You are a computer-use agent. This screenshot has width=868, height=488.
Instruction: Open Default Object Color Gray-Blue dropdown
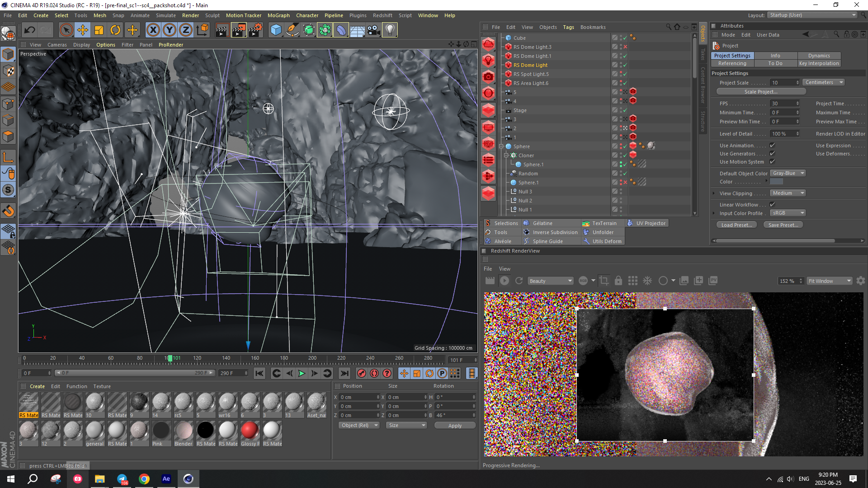[x=788, y=174]
